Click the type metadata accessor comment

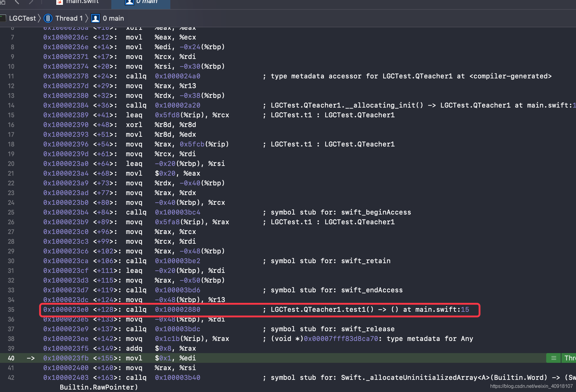point(411,76)
